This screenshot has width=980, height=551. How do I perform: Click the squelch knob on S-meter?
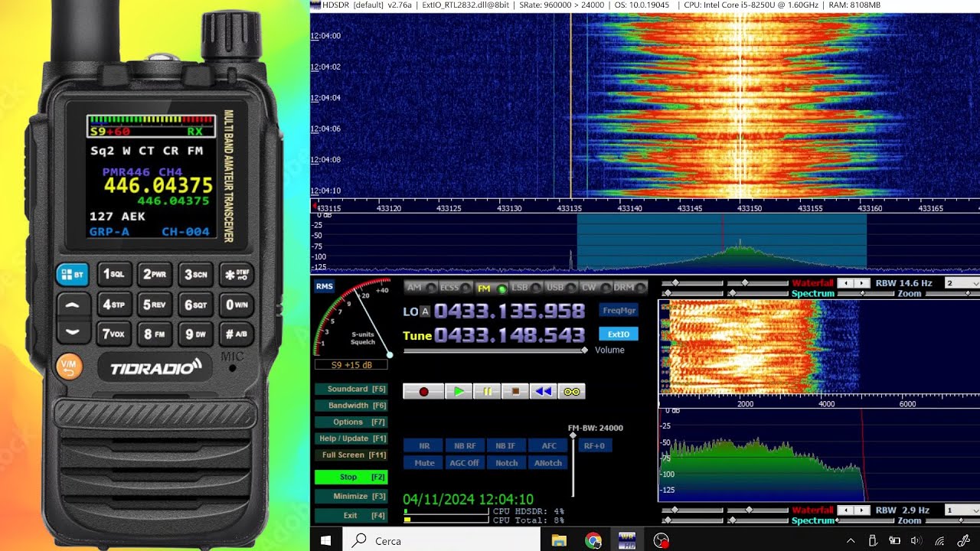389,354
